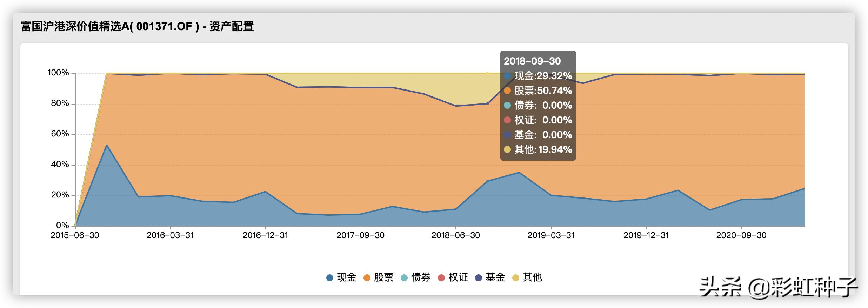The width and height of the screenshot is (868, 308).
Task: Toggle the 债券 legend dot
Action: click(x=404, y=278)
